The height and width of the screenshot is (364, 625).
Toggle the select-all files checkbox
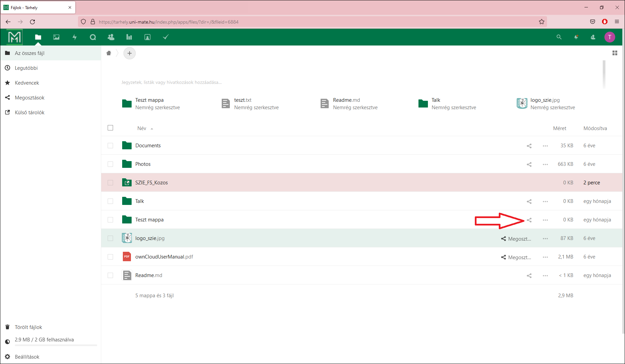[110, 128]
